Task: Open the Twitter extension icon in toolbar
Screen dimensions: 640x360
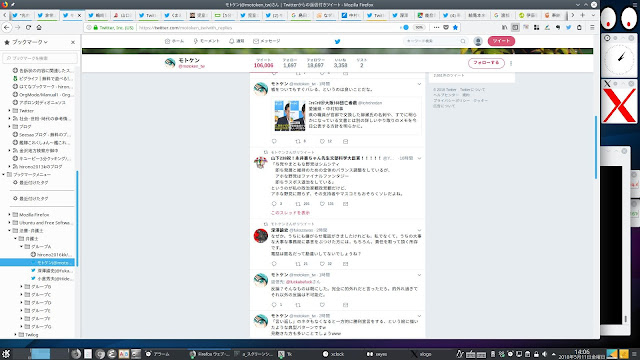Action: pyautogui.click(x=569, y=27)
